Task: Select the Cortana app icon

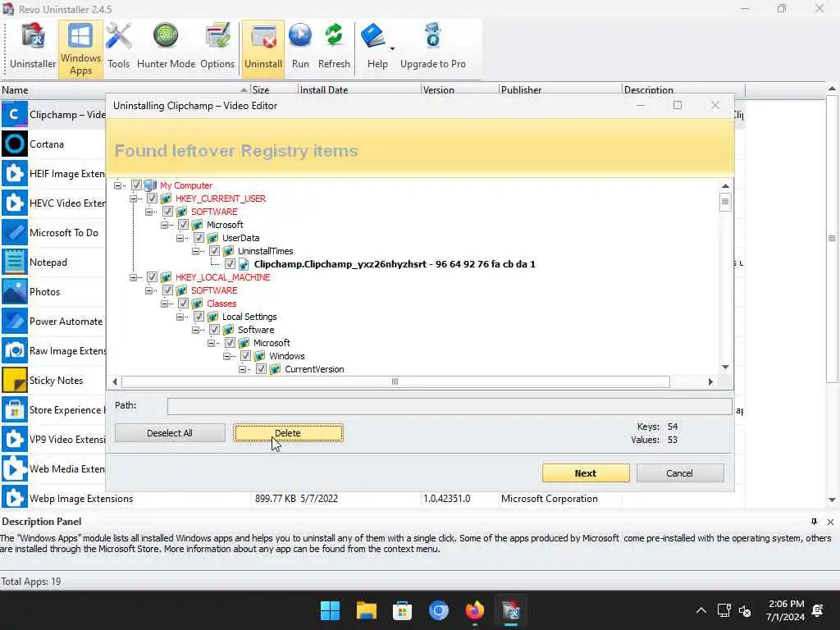Action: tap(15, 144)
